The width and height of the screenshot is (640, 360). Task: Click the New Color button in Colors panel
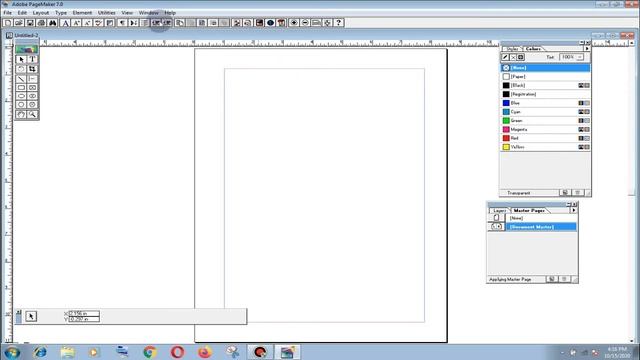click(565, 193)
